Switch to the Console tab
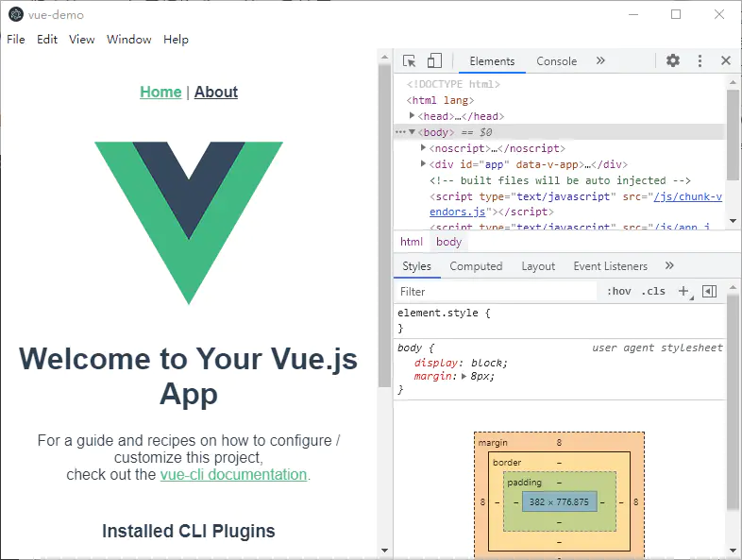 pyautogui.click(x=556, y=61)
